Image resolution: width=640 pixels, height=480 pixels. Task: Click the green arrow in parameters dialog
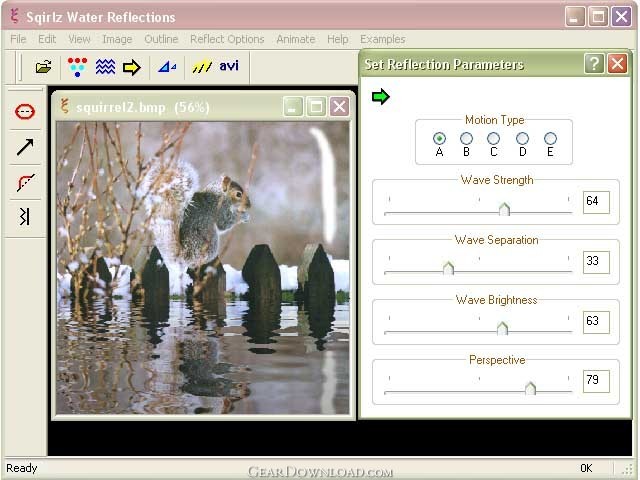pos(380,97)
